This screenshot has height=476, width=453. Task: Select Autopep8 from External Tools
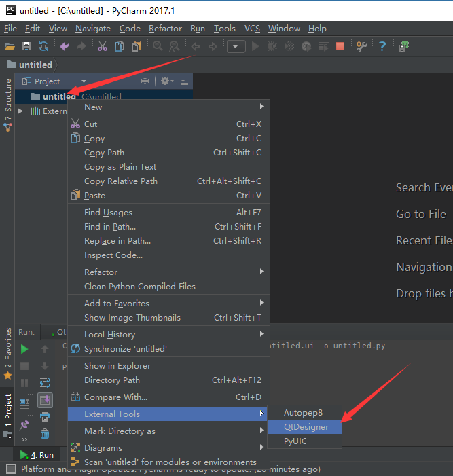tap(304, 413)
